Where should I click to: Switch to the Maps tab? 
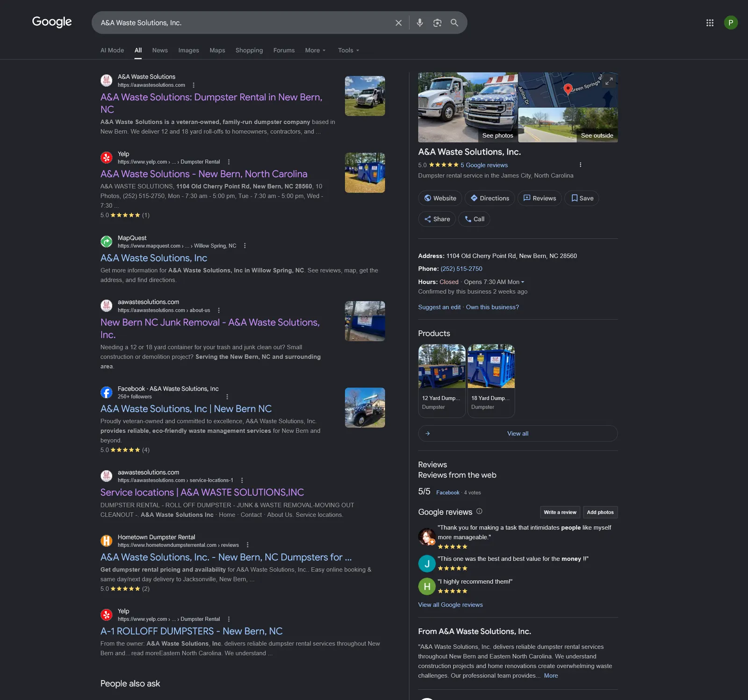pos(217,50)
